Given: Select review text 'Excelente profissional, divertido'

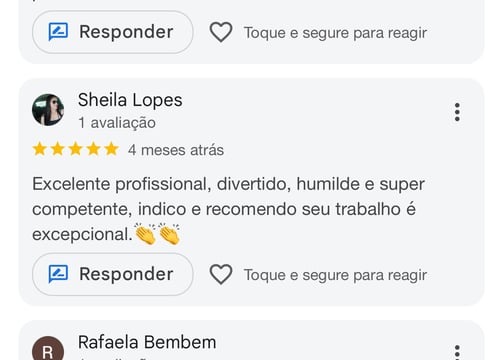Looking at the screenshot, I should pyautogui.click(x=162, y=184).
